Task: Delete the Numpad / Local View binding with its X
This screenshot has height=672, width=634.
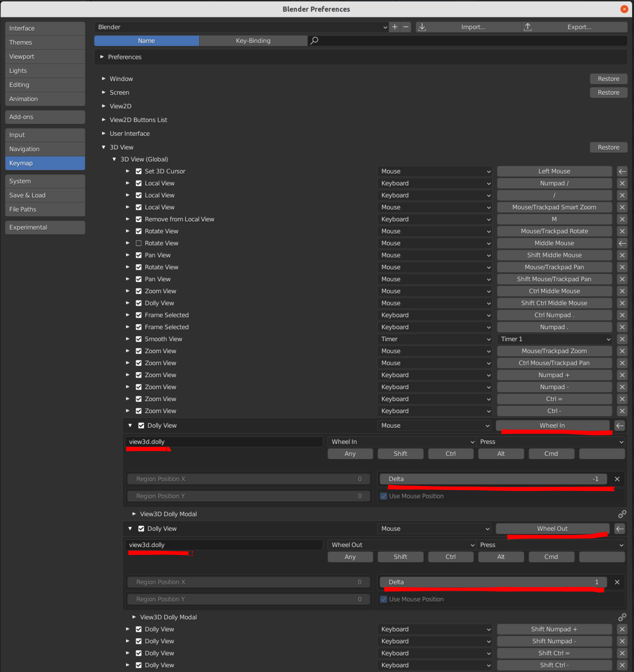Action: point(622,183)
